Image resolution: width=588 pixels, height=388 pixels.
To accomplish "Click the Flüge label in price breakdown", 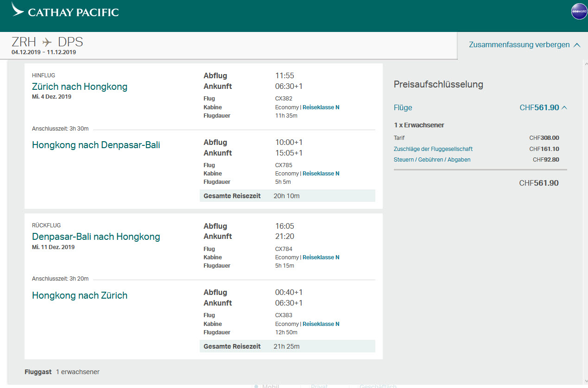I will point(403,108).
